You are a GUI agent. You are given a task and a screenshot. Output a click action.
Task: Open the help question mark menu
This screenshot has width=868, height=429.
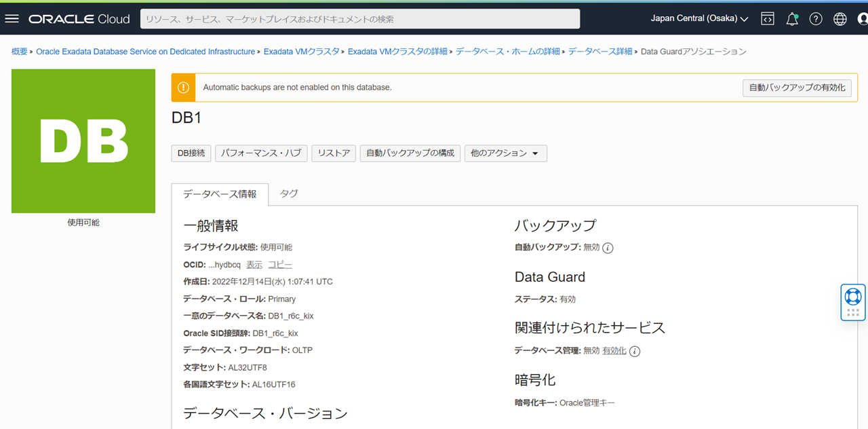[x=816, y=19]
